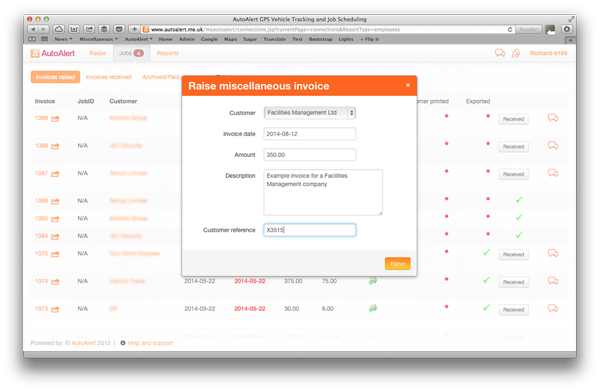Go forward with Safari forward arrow
600x391 pixels.
(x=43, y=29)
